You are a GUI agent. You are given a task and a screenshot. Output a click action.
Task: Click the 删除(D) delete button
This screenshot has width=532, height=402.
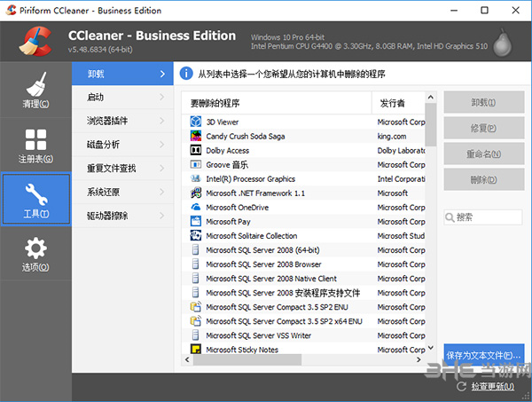coord(484,179)
